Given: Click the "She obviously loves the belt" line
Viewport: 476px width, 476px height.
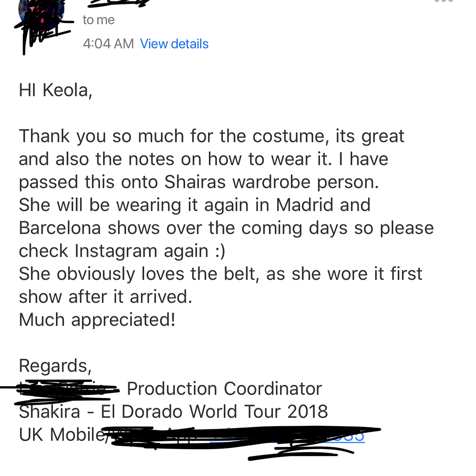Looking at the screenshot, I should [x=220, y=273].
